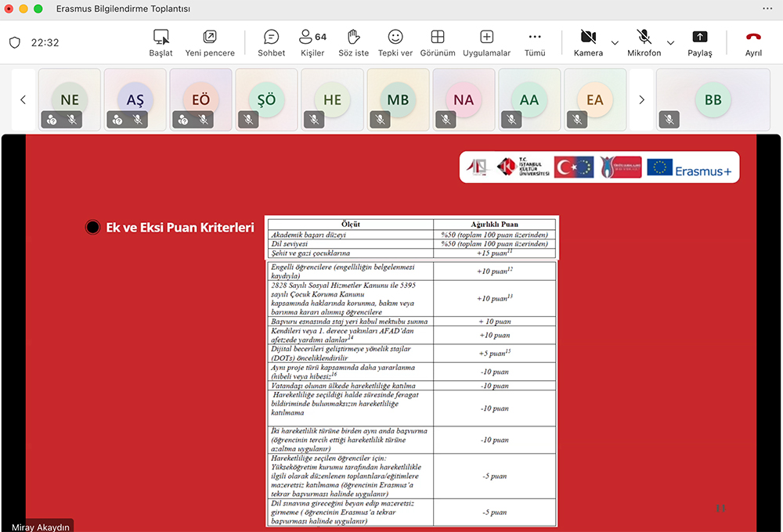Open the Tümü more options menu
Viewport: 783px width, 532px height.
coord(535,42)
